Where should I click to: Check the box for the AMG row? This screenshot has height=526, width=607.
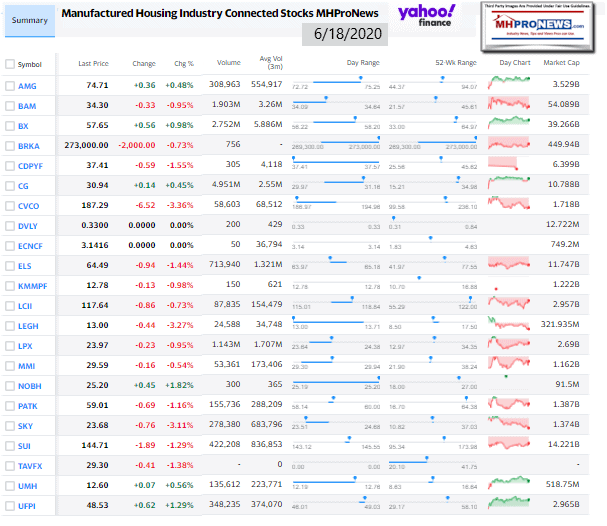click(10, 86)
